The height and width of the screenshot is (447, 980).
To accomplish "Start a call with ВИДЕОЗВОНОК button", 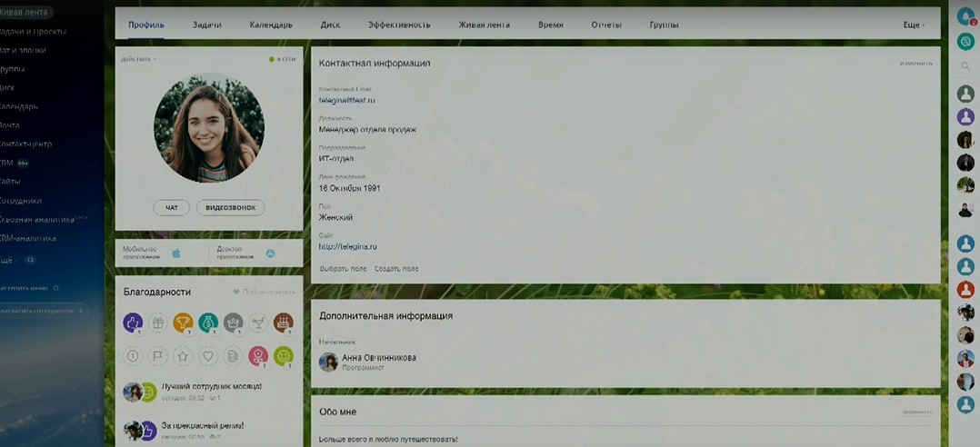I will [231, 208].
